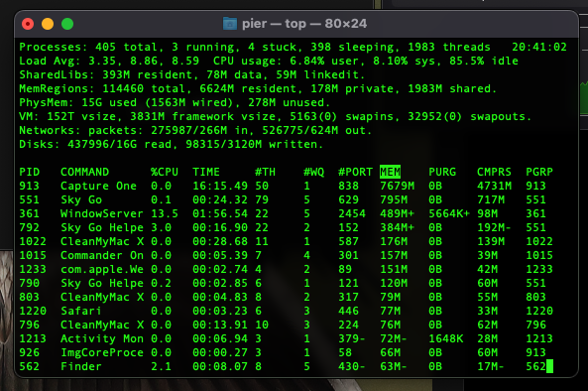This screenshot has width=588, height=391.
Task: Click 'Sky Go Helpe' in PID 790 row
Action: 102,283
